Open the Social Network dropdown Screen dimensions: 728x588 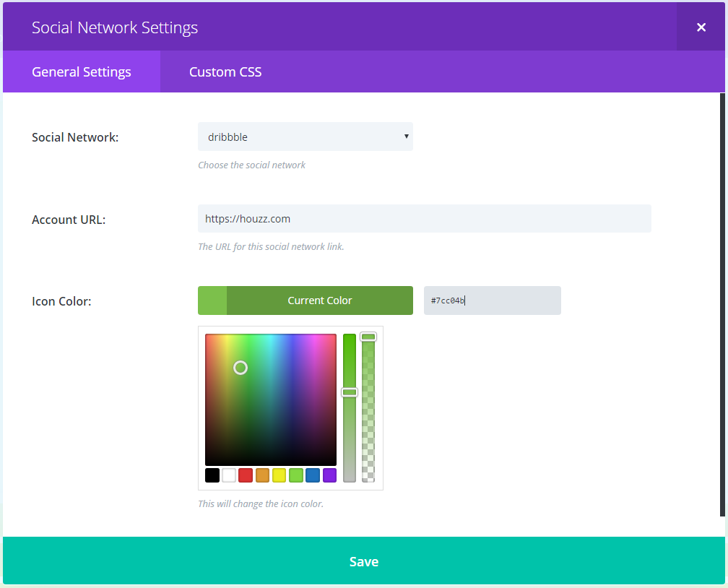(x=305, y=137)
